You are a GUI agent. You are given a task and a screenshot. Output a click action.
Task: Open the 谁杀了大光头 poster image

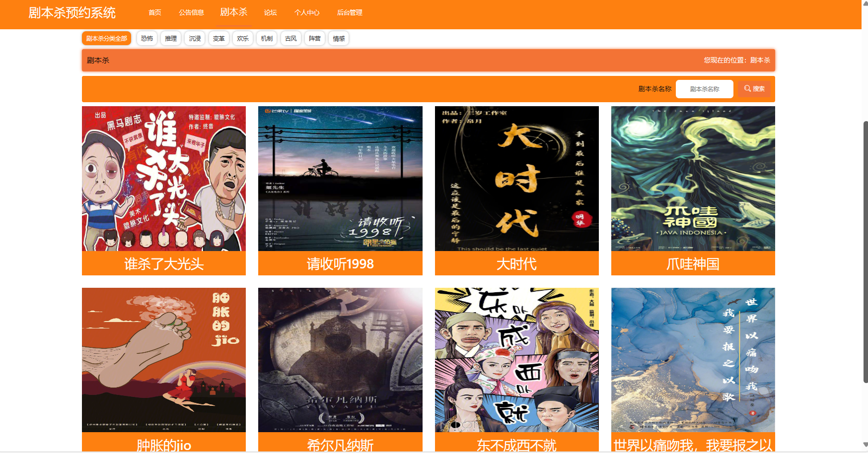[164, 179]
